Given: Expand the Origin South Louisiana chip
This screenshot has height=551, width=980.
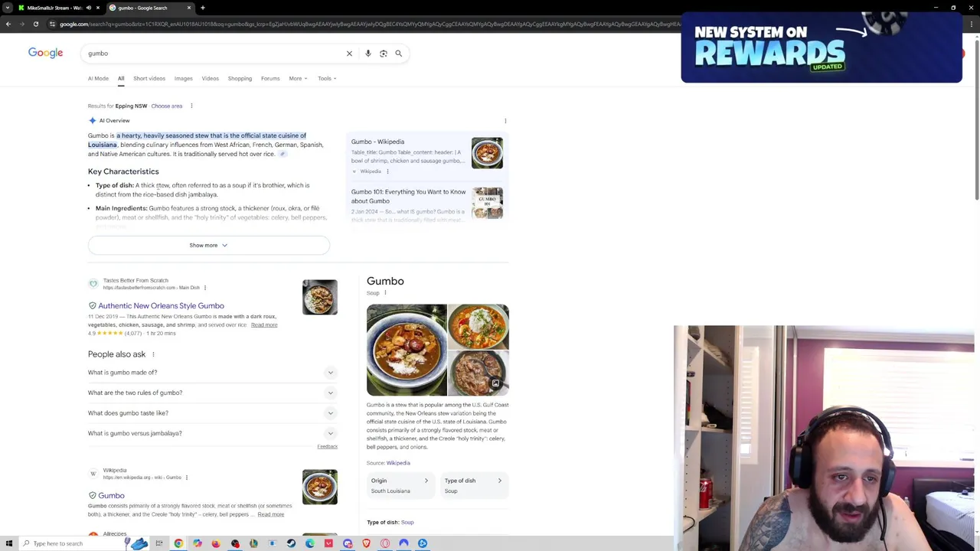Looking at the screenshot, I should pyautogui.click(x=400, y=485).
